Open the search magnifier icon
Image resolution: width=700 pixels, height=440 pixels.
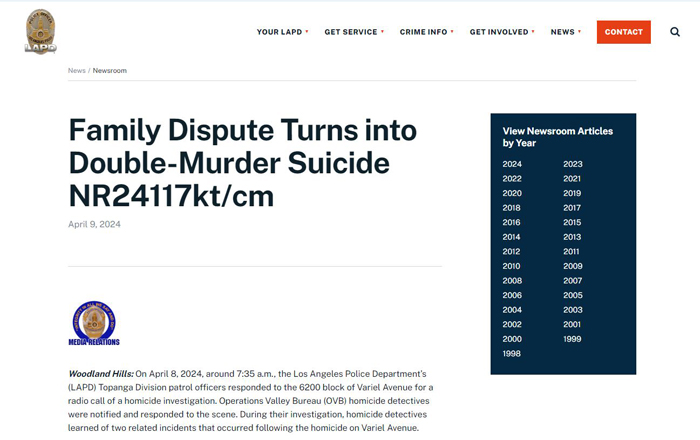[675, 32]
